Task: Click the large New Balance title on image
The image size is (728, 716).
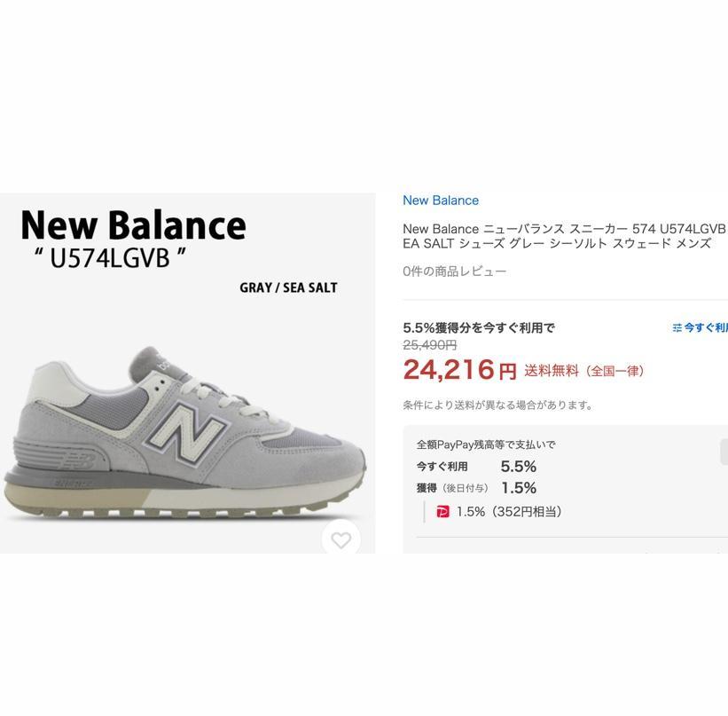Action: pyautogui.click(x=133, y=224)
